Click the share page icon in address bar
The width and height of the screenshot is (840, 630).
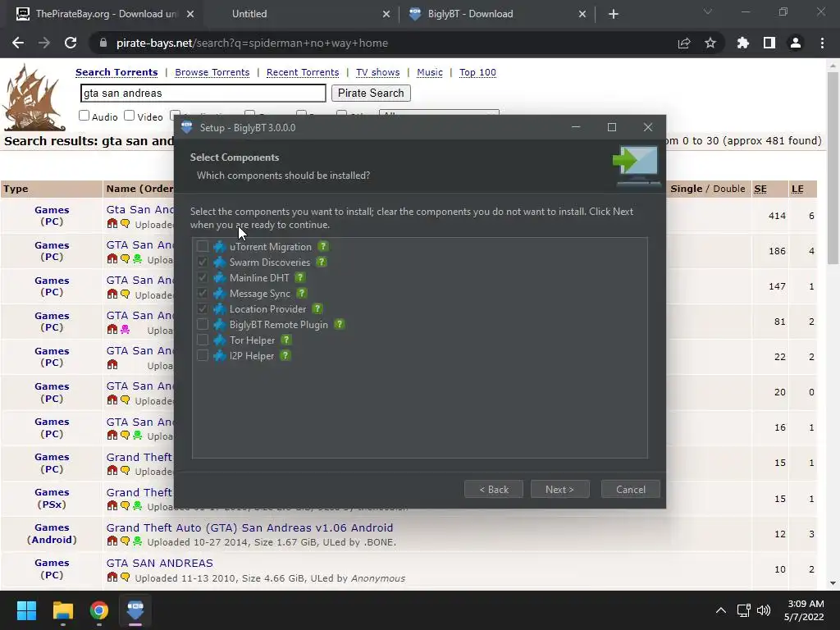coord(684,43)
